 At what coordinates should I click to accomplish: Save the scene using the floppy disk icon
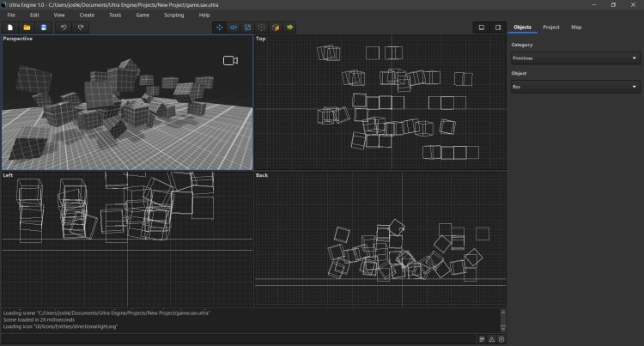(43, 27)
